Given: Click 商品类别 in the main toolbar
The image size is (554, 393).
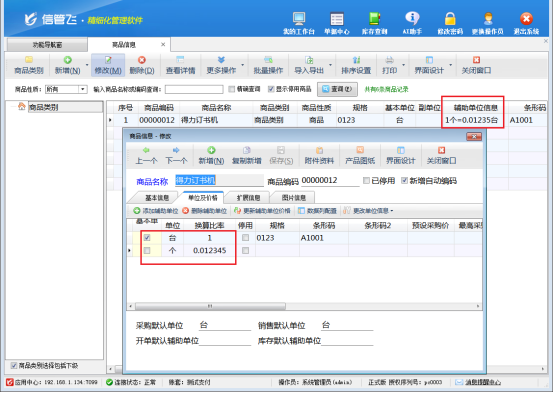Looking at the screenshot, I should point(29,65).
